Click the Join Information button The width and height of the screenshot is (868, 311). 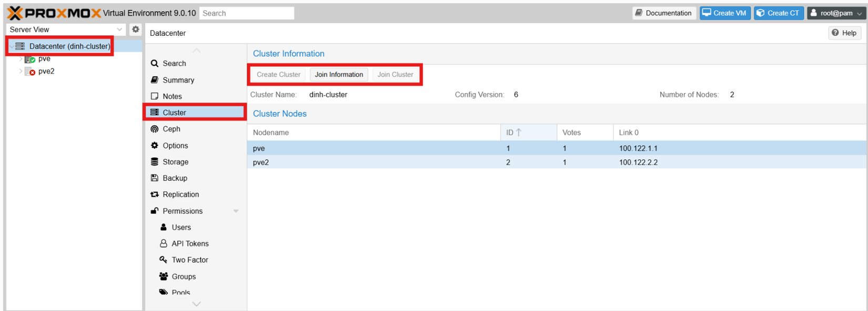(x=339, y=75)
